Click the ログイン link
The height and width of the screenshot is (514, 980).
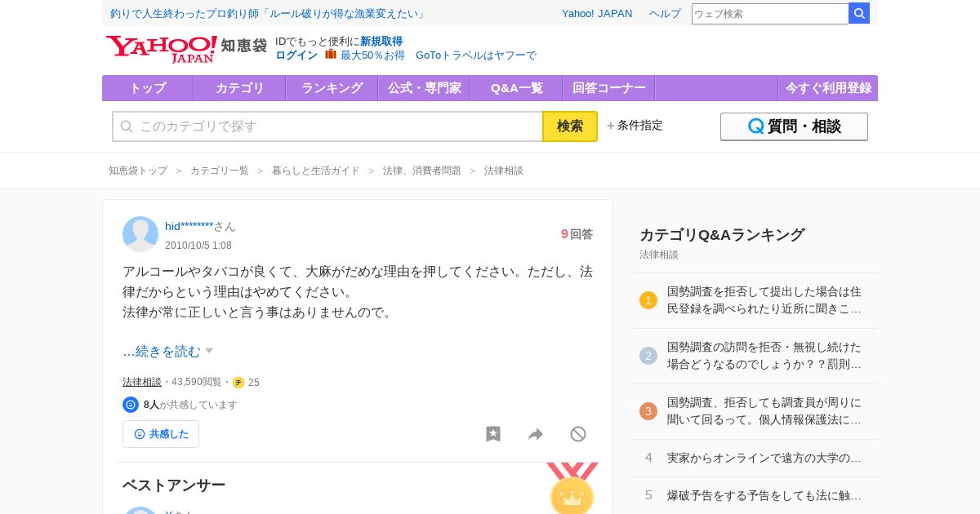pos(296,55)
